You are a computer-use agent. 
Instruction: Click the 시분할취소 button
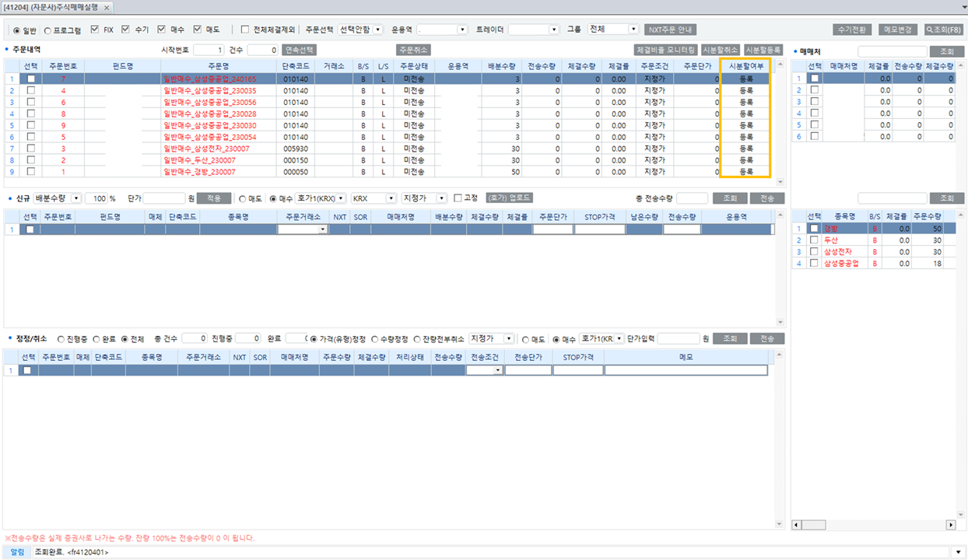[x=721, y=50]
